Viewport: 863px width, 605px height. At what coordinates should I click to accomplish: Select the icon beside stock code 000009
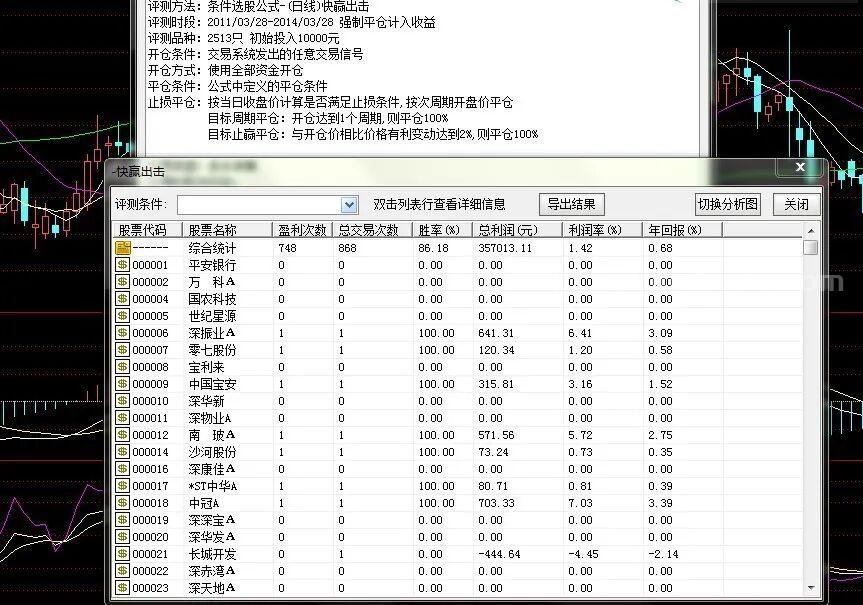click(x=123, y=384)
